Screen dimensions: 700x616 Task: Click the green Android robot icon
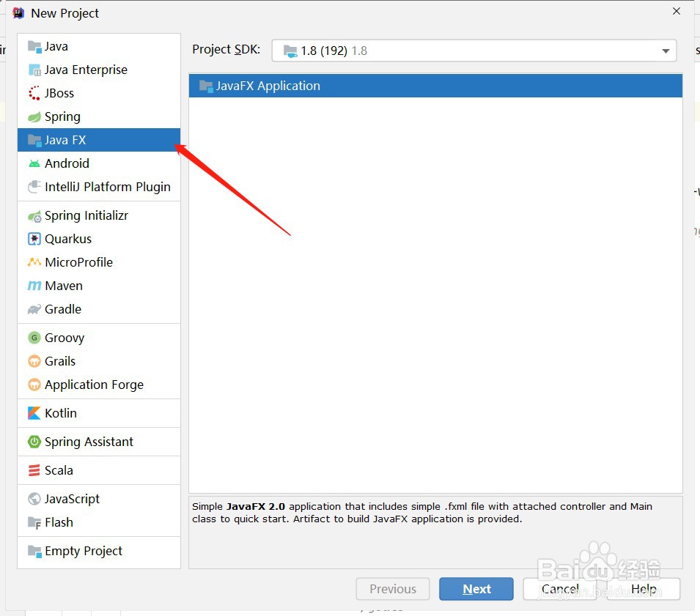(34, 163)
